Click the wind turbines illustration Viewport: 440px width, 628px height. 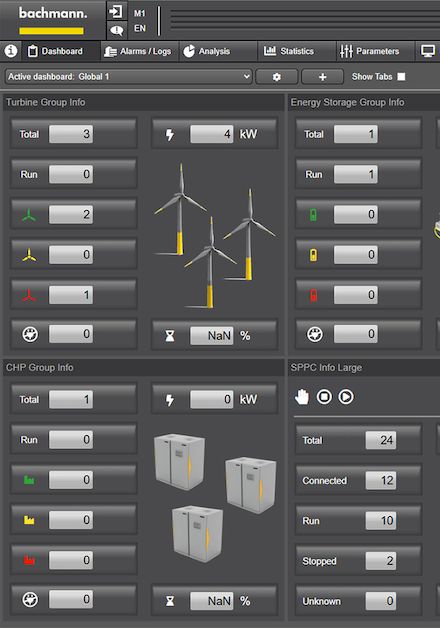215,236
